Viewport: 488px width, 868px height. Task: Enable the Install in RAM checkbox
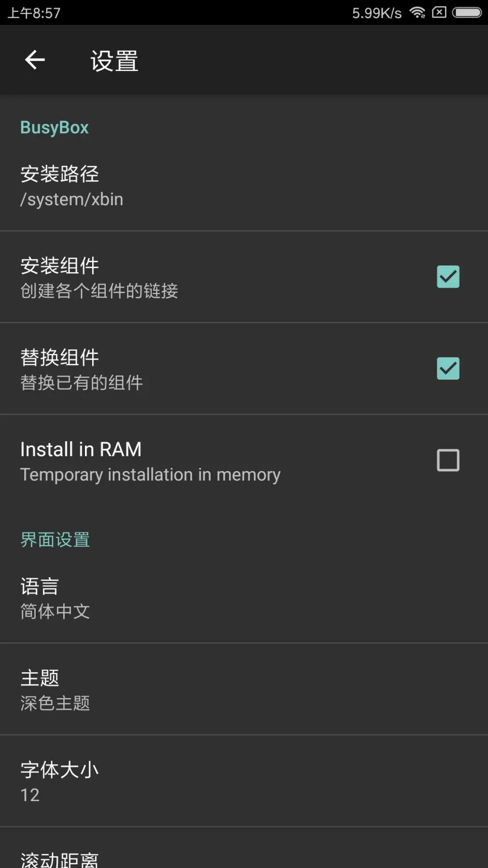point(448,460)
